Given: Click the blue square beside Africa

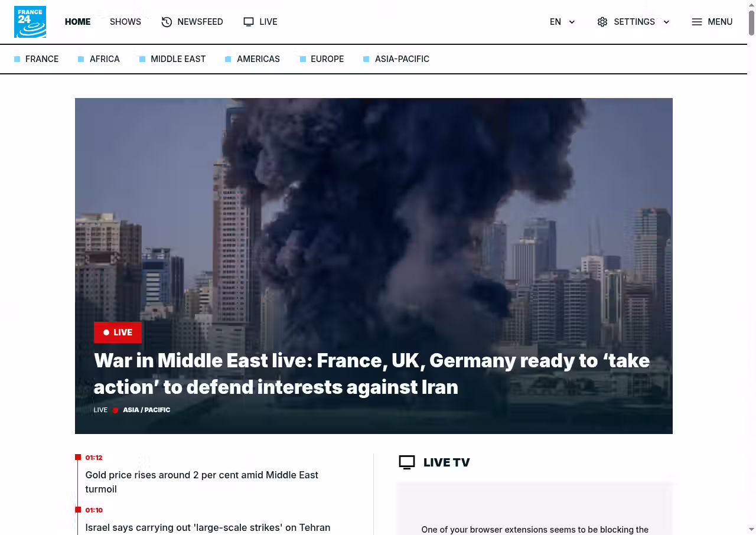Looking at the screenshot, I should [81, 59].
